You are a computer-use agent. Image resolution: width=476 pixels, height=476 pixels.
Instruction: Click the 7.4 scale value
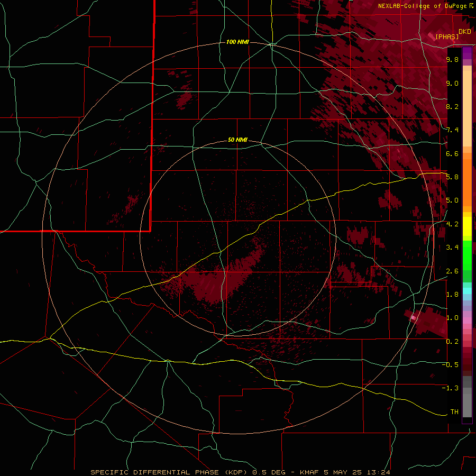[452, 130]
